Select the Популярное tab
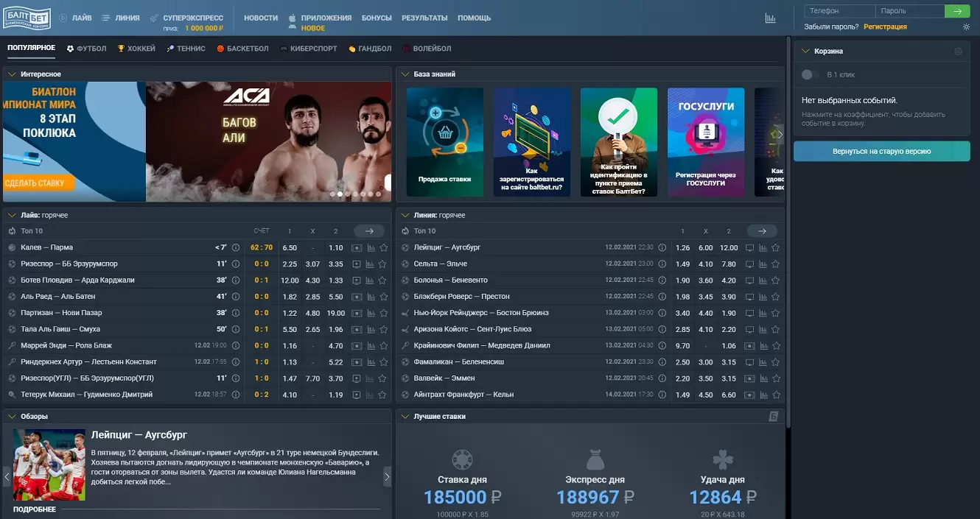 pyautogui.click(x=32, y=49)
